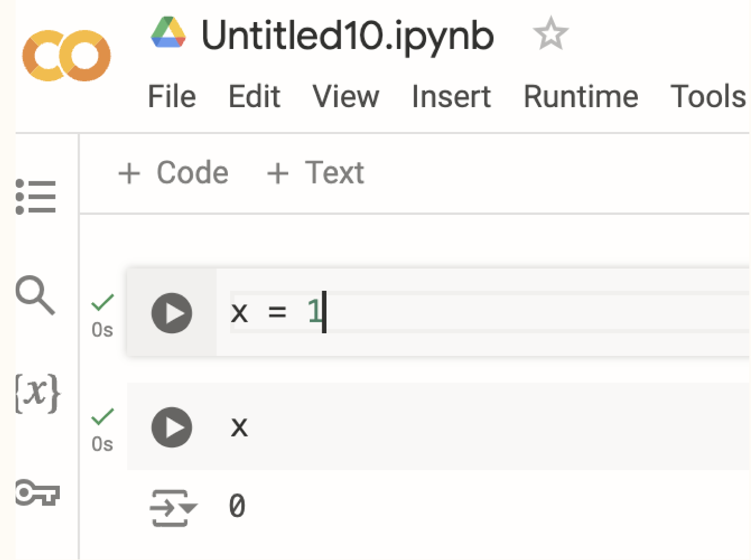
Task: Open the Runtime menu
Action: 581,97
